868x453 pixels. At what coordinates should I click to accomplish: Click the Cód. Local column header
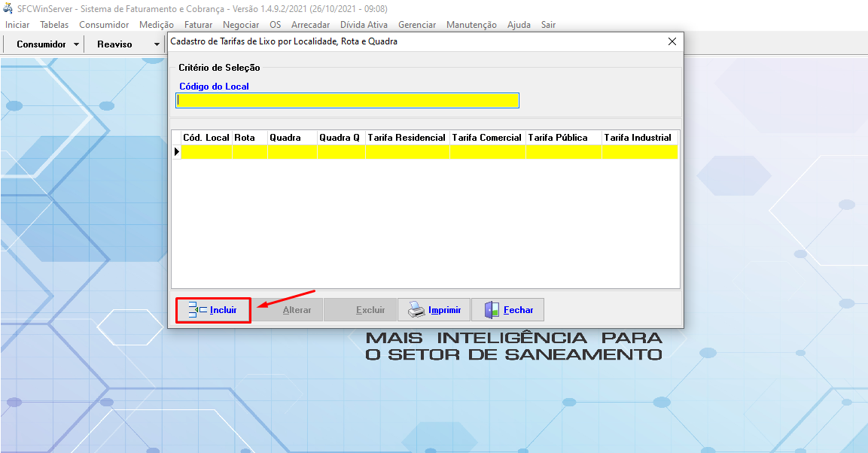(x=206, y=138)
